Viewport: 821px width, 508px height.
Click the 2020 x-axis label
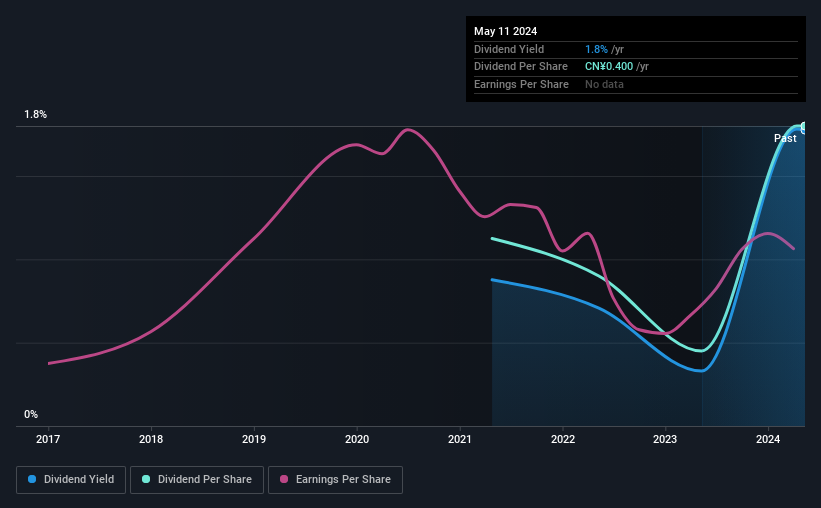coord(357,439)
